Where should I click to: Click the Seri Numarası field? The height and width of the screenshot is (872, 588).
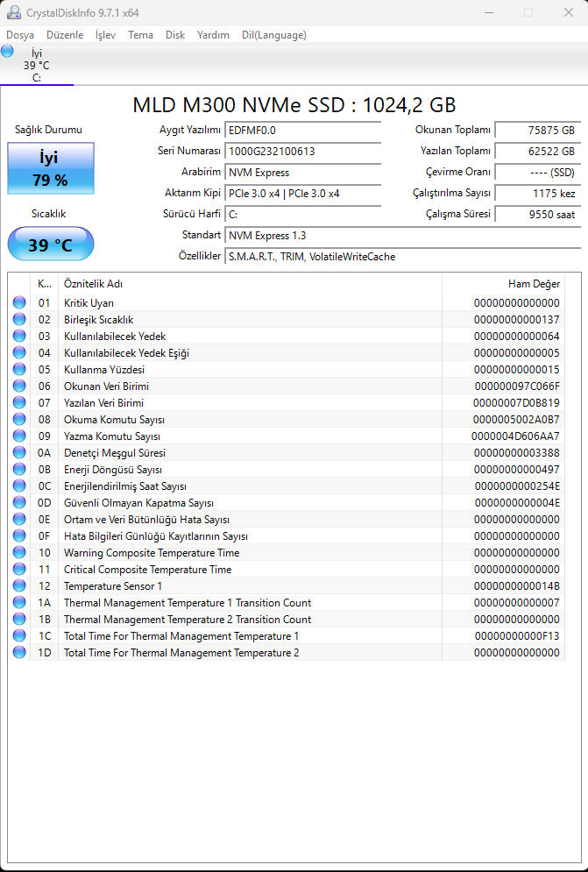302,152
